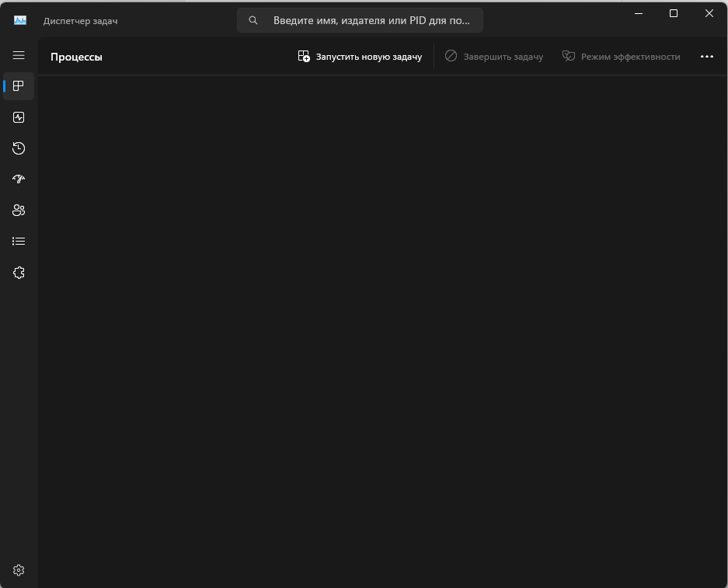The height and width of the screenshot is (588, 728).
Task: Open the Services puzzle-piece icon
Action: coord(19,273)
